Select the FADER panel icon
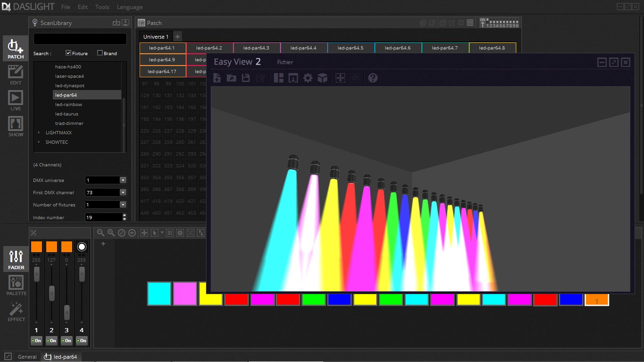Viewport: 644px width, 362px height. tap(16, 259)
